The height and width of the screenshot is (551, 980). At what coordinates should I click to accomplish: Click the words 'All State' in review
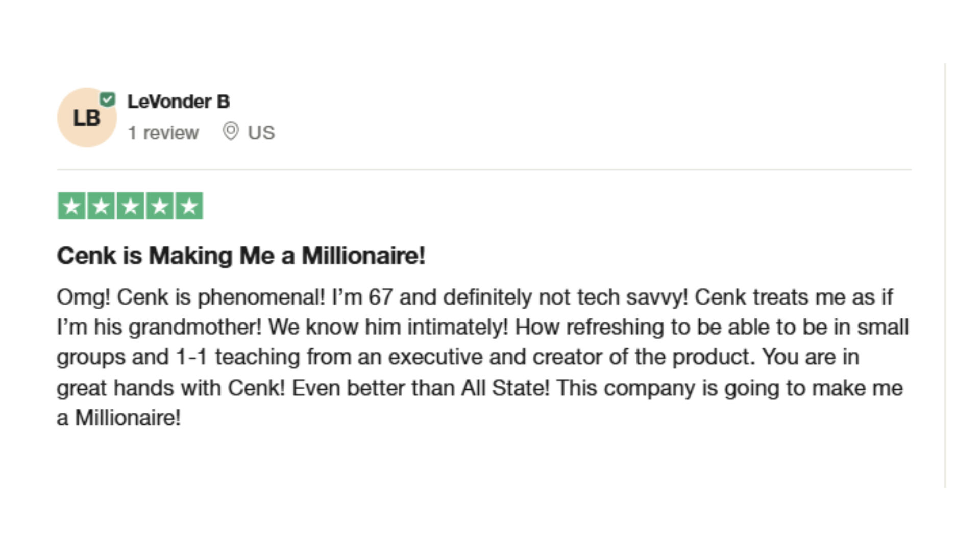(505, 388)
